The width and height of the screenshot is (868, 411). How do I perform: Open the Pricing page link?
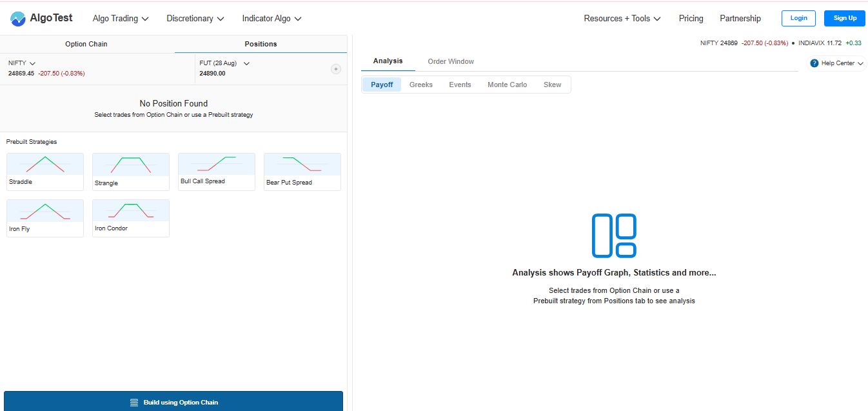coord(691,19)
